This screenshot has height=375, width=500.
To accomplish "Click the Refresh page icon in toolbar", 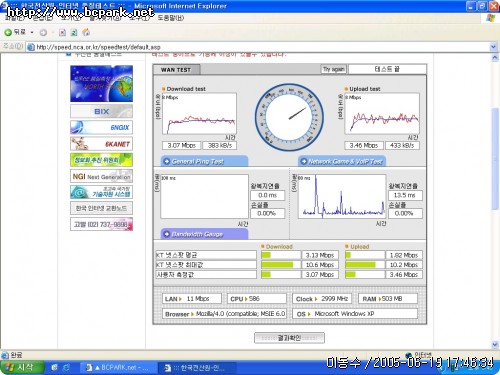I will [x=74, y=32].
